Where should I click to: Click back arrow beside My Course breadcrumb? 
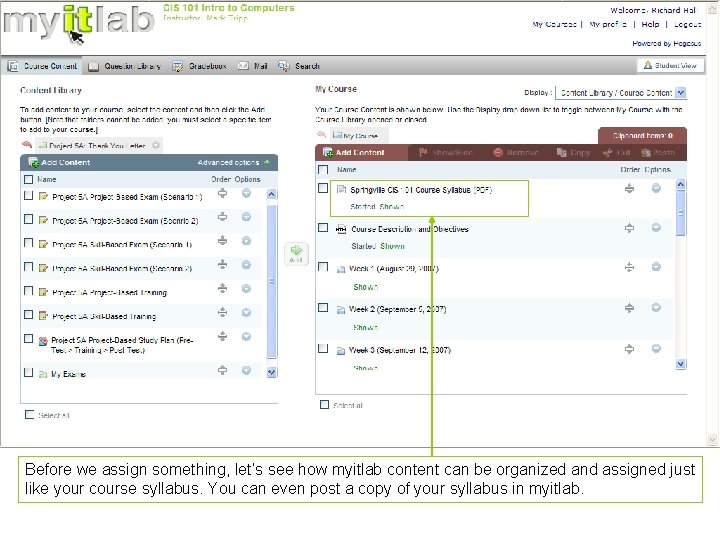[321, 135]
